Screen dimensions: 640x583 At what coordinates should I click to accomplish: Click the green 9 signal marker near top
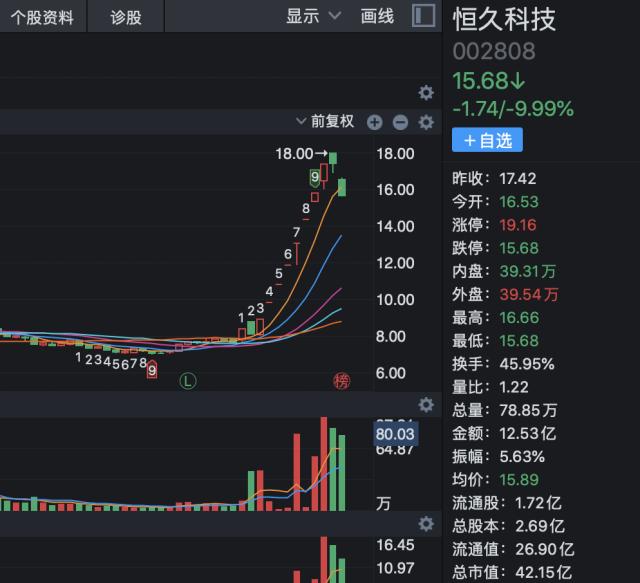(315, 178)
